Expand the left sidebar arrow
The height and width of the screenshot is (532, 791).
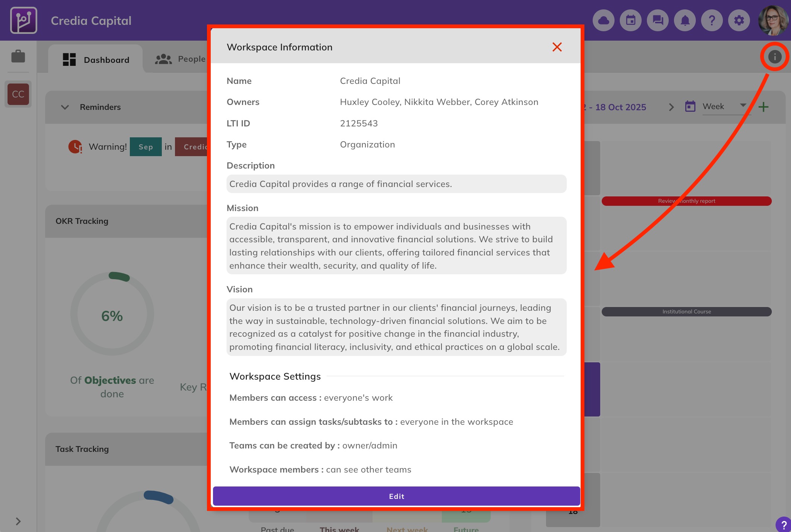(18, 521)
